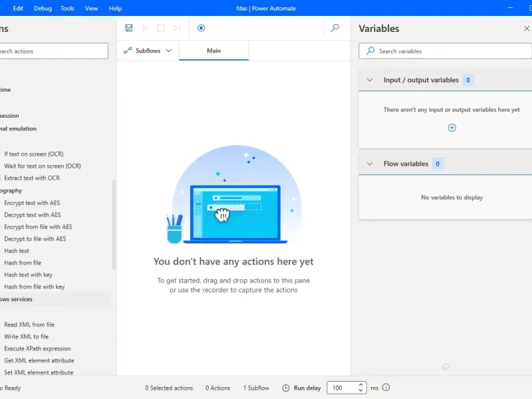Screen dimensions: 532x399
Task: Minimize the Power Automate window
Action: (510, 8)
